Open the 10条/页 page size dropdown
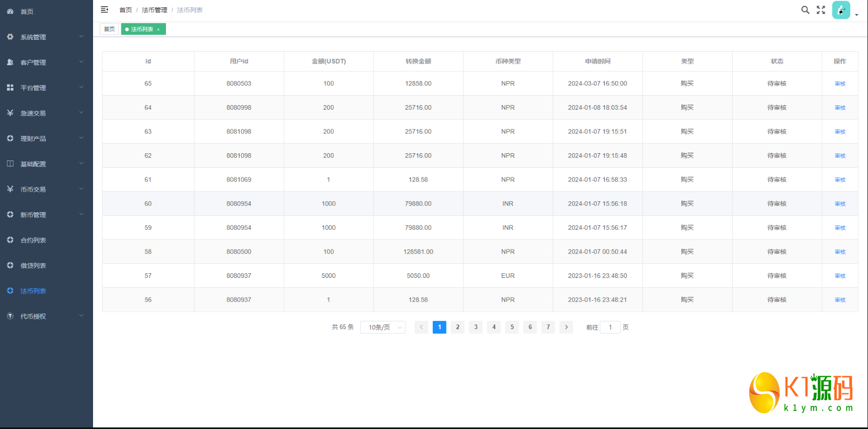The image size is (868, 429). click(x=383, y=327)
